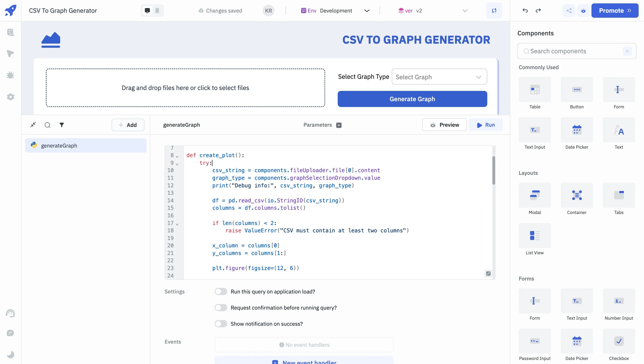The image size is (644, 364).
Task: Click the Promote button
Action: 614,11
